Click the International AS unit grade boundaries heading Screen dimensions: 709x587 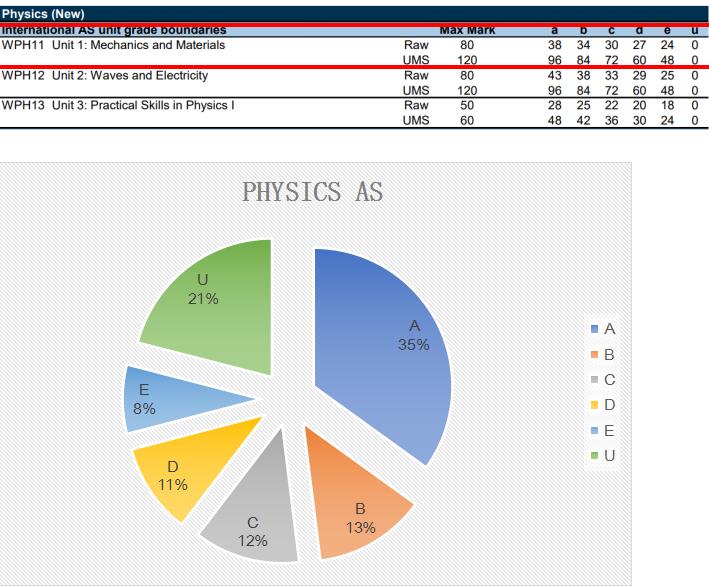pos(113,31)
